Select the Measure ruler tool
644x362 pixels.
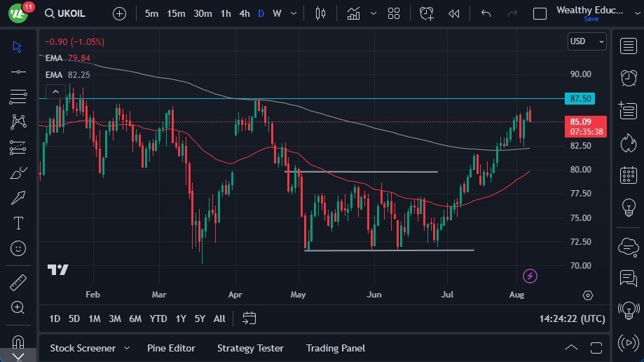18,283
